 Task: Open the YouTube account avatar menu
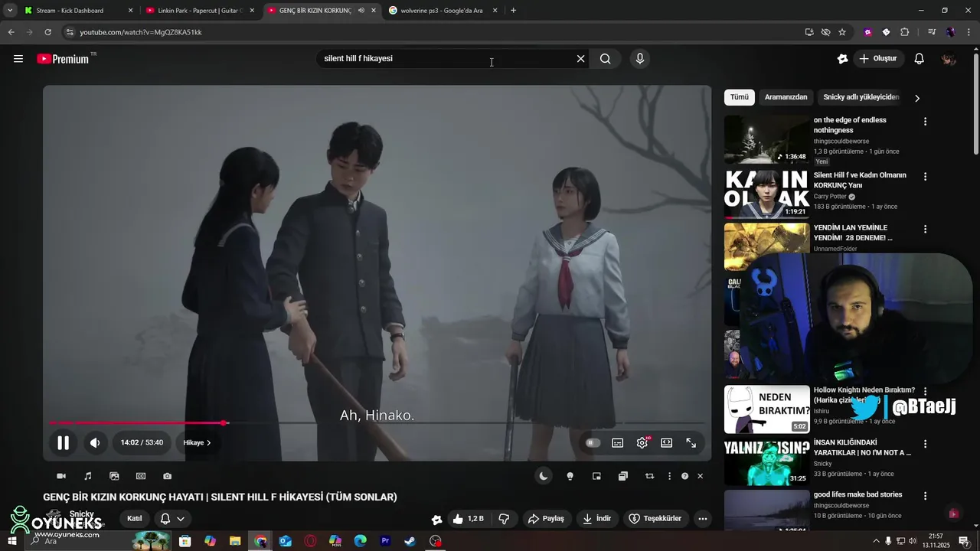(x=949, y=59)
